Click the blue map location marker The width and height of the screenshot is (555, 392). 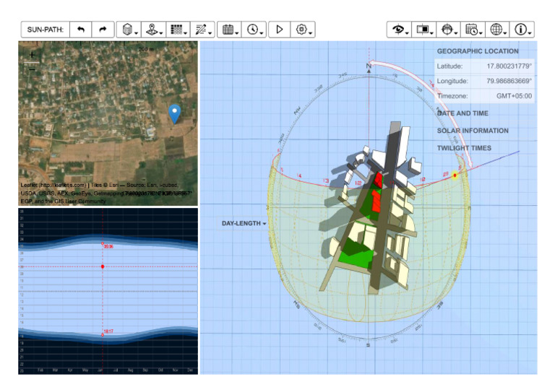point(174,113)
